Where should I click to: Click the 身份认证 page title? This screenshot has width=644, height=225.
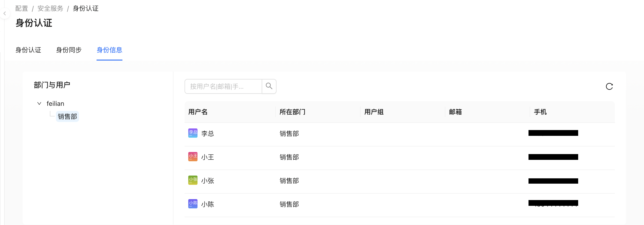point(34,23)
